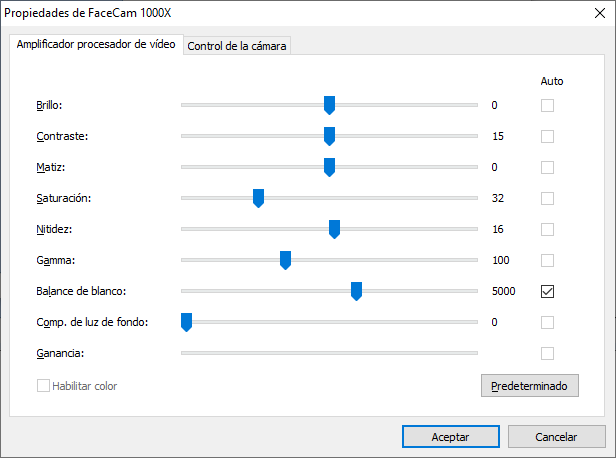Click the Contraste slider handle
Image resolution: width=616 pixels, height=458 pixels.
329,136
